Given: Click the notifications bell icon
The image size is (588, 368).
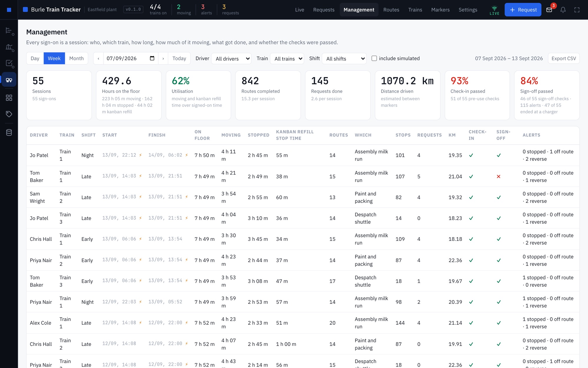Looking at the screenshot, I should 563,10.
